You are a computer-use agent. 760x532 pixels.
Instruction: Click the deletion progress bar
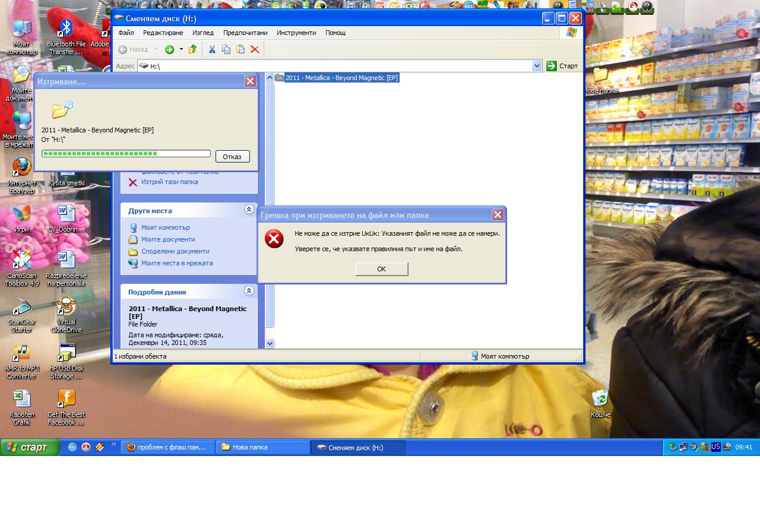[126, 154]
